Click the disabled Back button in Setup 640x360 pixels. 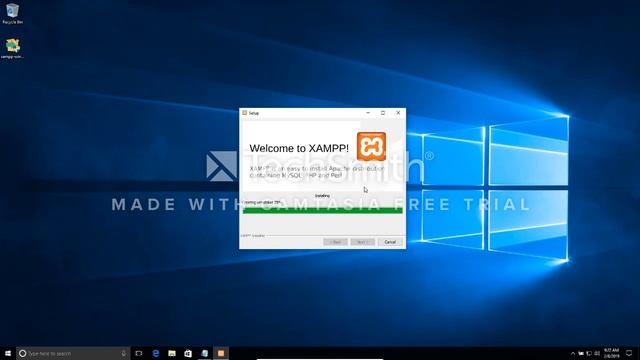click(335, 242)
